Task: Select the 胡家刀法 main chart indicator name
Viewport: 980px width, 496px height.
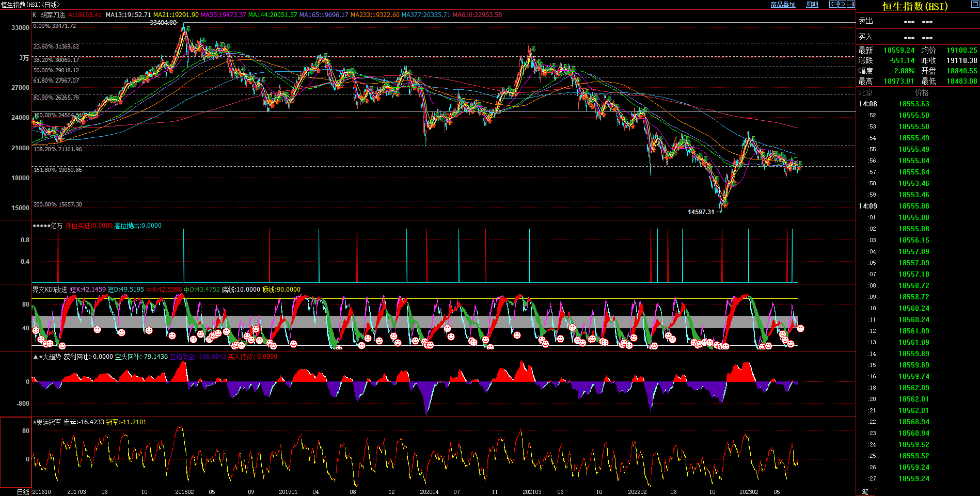Action: tap(53, 15)
